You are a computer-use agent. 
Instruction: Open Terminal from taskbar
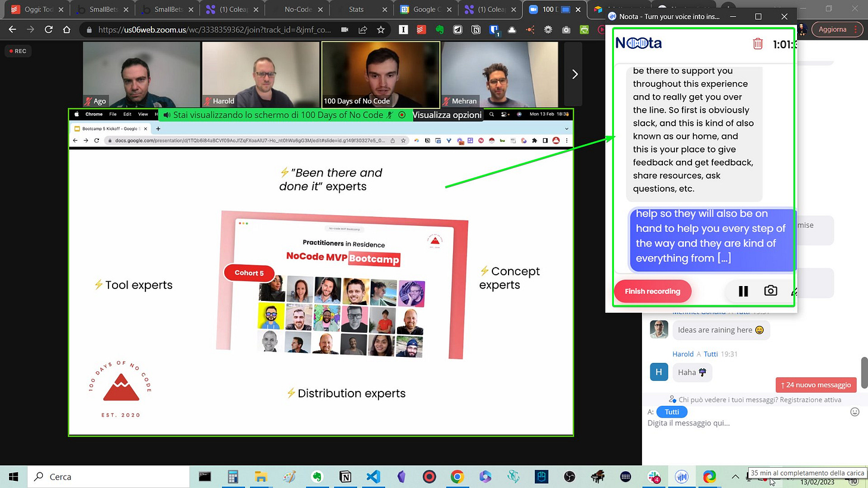pyautogui.click(x=205, y=477)
